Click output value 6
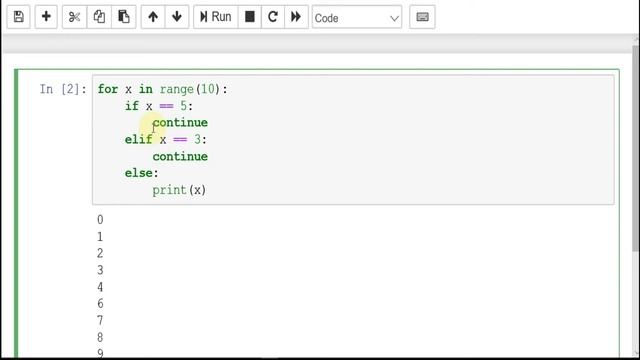640x360 pixels. [x=100, y=304]
